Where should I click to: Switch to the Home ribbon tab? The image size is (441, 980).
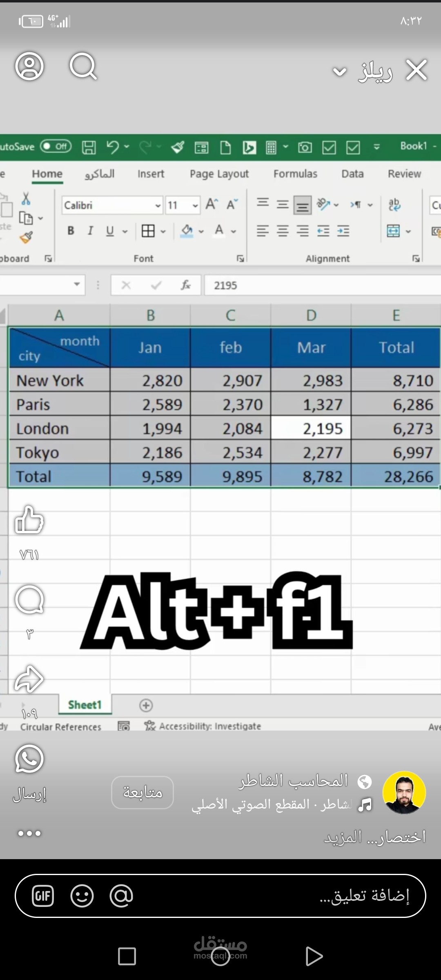coord(47,174)
